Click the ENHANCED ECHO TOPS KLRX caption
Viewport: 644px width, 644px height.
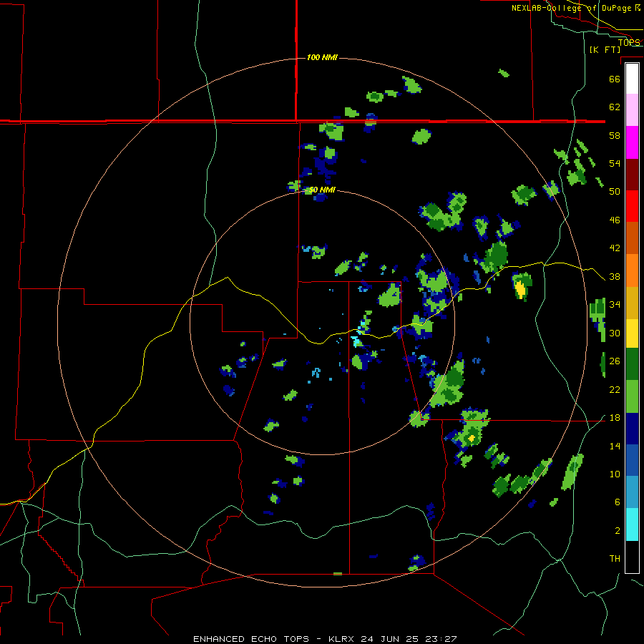click(325, 639)
